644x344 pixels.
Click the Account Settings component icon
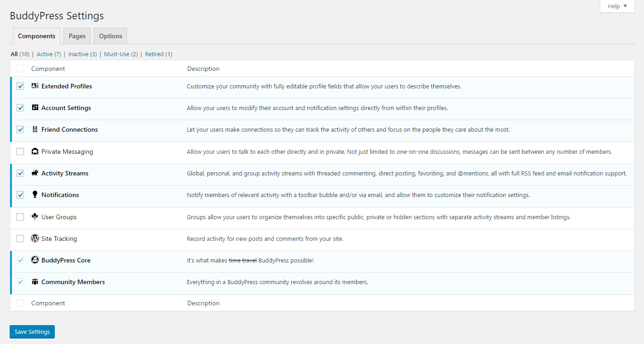pyautogui.click(x=35, y=108)
